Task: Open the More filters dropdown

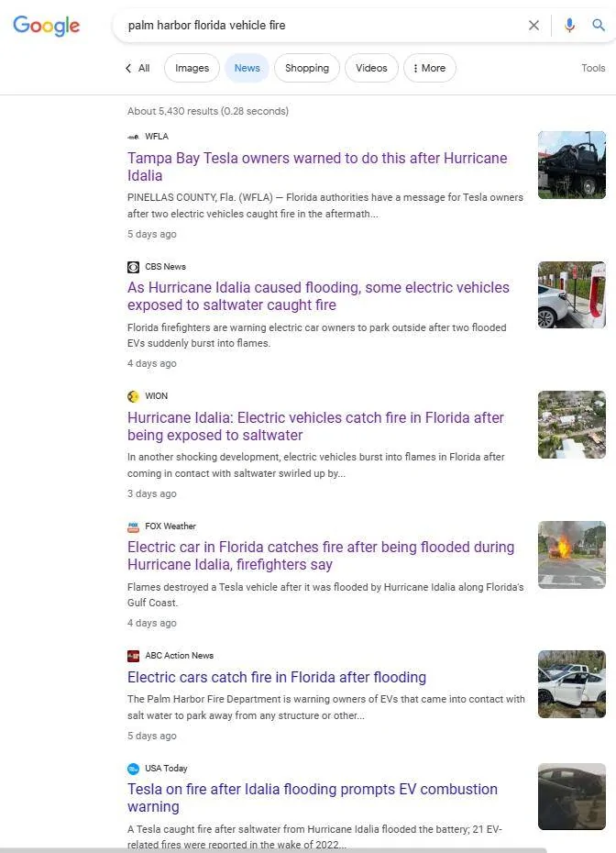Action: click(x=429, y=68)
